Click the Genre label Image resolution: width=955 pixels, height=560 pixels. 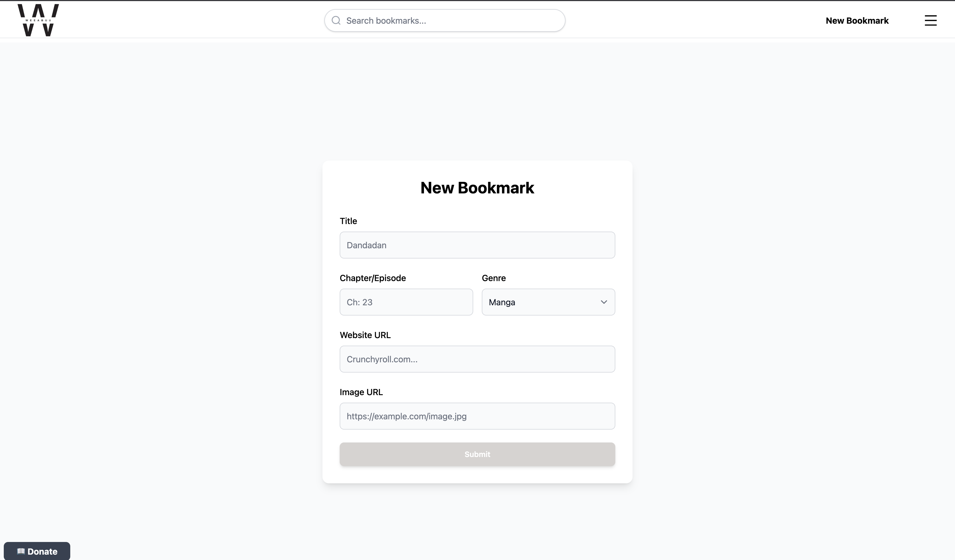tap(493, 278)
